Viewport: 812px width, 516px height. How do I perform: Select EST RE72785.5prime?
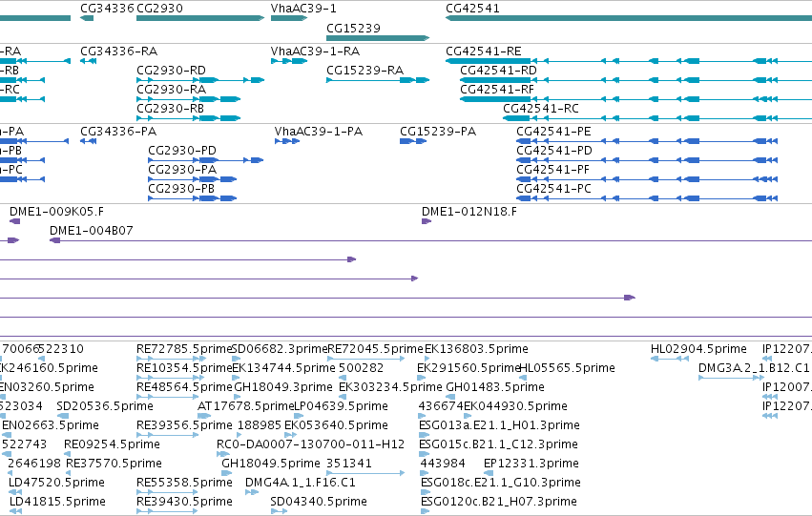pyautogui.click(x=184, y=349)
